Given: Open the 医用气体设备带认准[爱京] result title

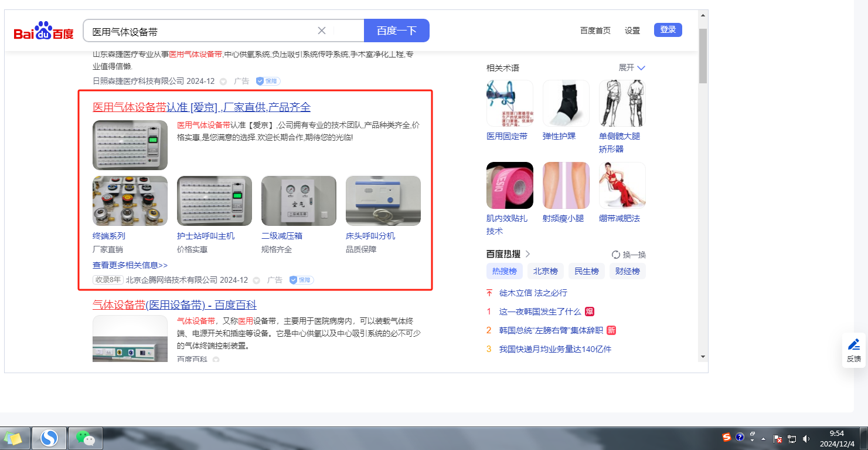Looking at the screenshot, I should coord(202,107).
